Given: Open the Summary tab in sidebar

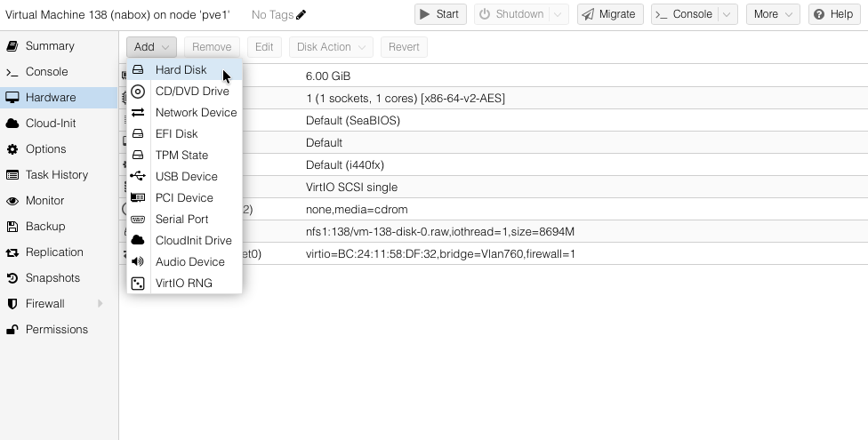Looking at the screenshot, I should (x=59, y=46).
